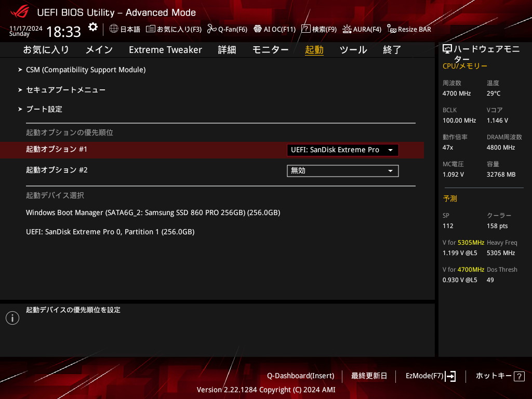Click 32768 MB capacity value
This screenshot has height=399, width=532.
pos(501,175)
